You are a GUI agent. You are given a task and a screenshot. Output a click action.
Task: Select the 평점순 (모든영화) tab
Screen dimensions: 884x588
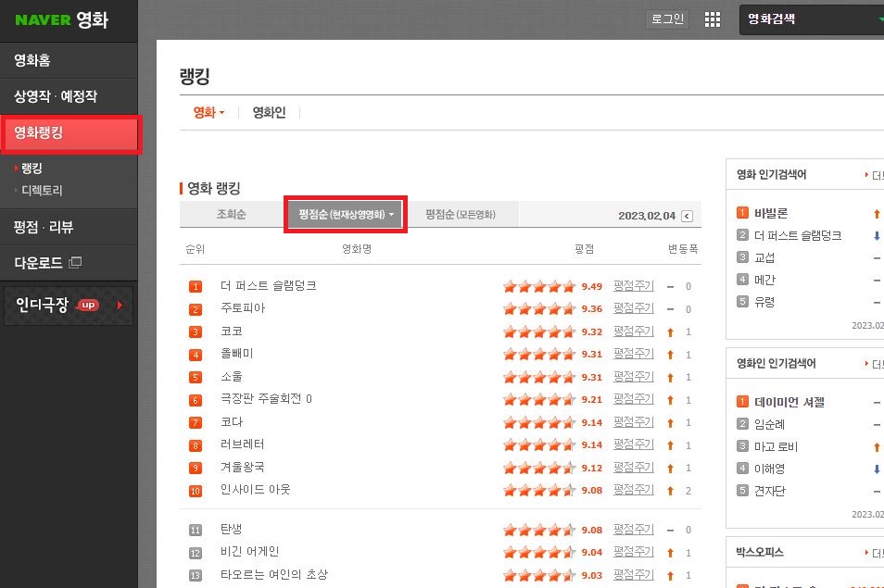[x=461, y=214]
